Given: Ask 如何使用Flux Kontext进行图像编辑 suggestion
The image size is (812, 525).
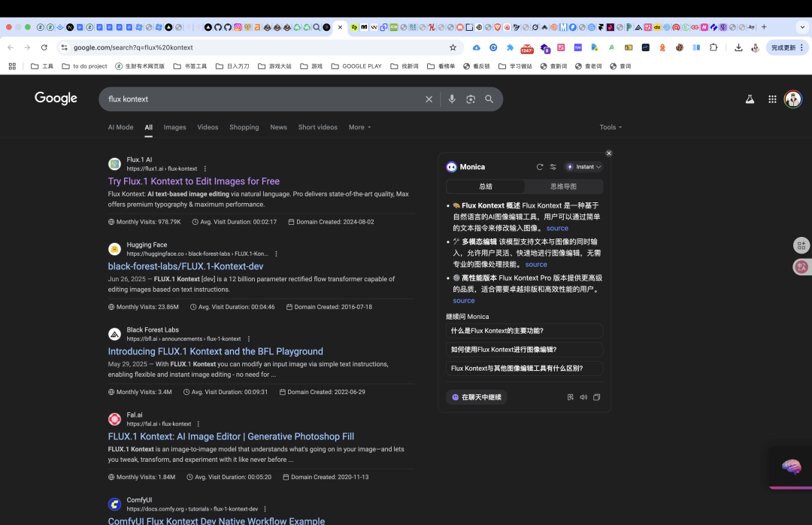Looking at the screenshot, I should coord(524,349).
